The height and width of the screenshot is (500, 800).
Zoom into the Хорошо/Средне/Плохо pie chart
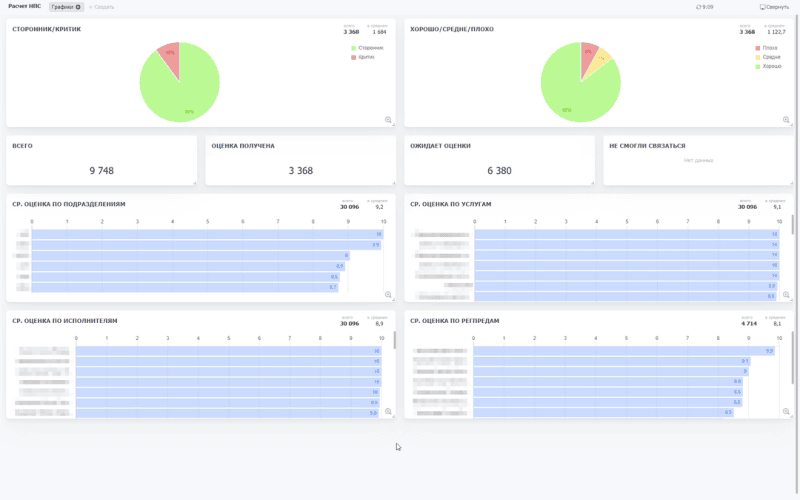pyautogui.click(x=787, y=120)
